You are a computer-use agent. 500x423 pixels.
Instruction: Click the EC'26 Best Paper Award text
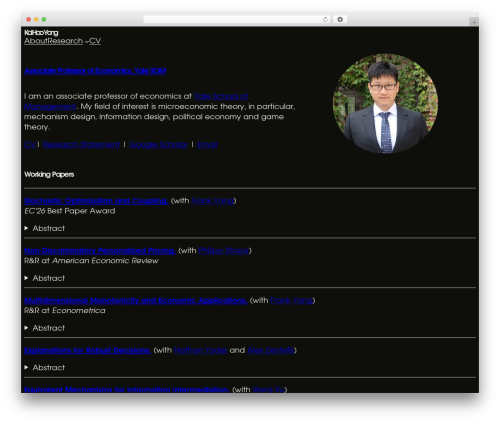[70, 211]
